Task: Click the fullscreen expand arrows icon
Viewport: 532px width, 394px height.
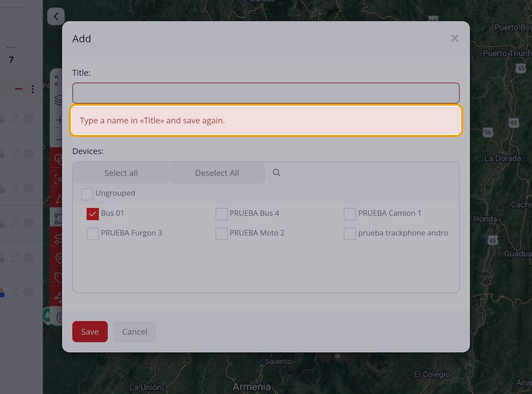Action: tap(58, 80)
